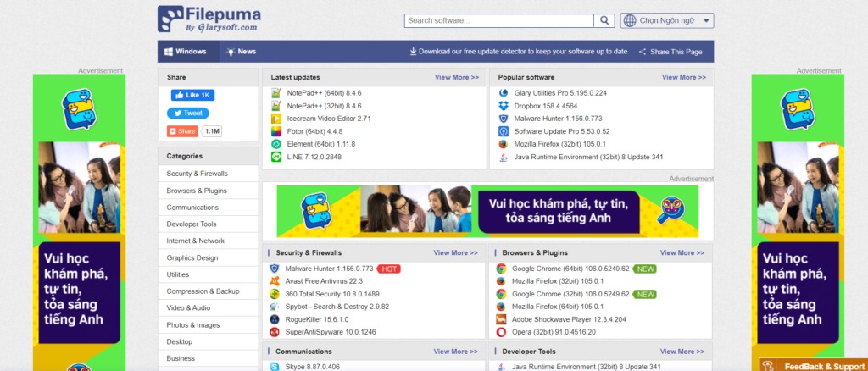Screen dimensions: 868x371
Task: Click the left sidebar advertisement
Action: 79,223
